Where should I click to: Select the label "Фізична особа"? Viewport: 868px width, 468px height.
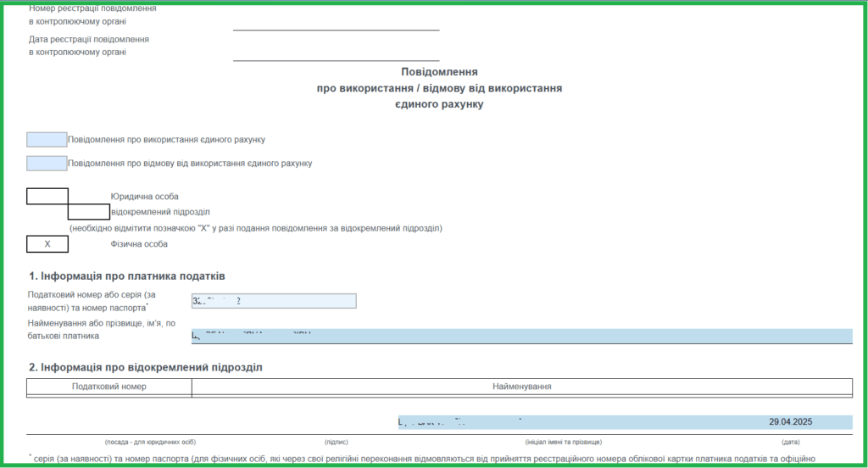[x=139, y=244]
